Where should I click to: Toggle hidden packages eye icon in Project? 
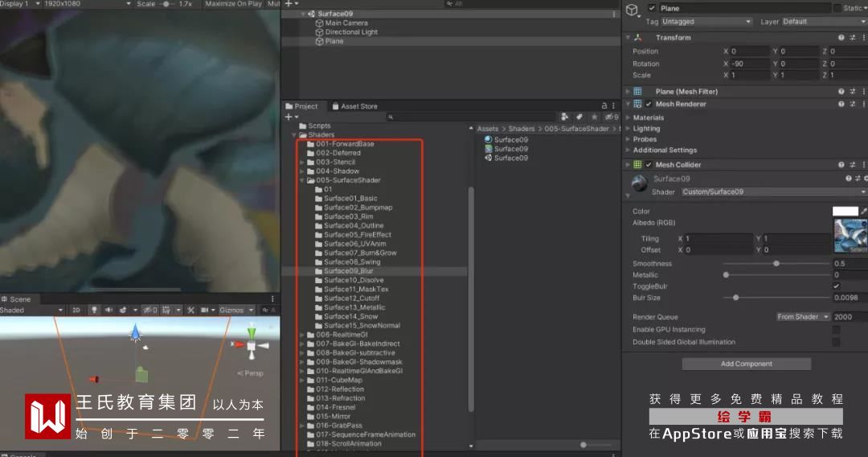point(611,117)
